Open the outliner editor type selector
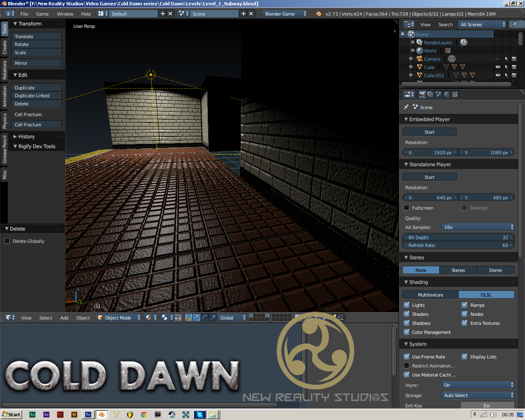Screen dimensions: 525x420 (409, 24)
